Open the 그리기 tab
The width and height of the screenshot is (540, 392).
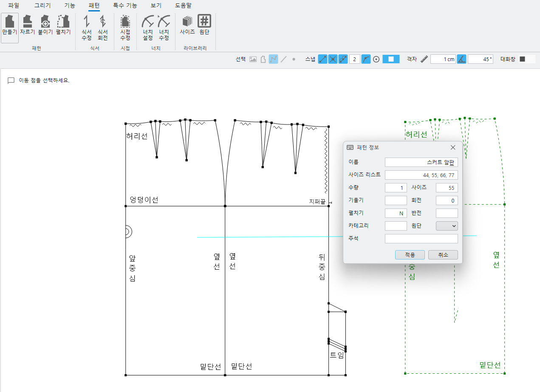[42, 6]
